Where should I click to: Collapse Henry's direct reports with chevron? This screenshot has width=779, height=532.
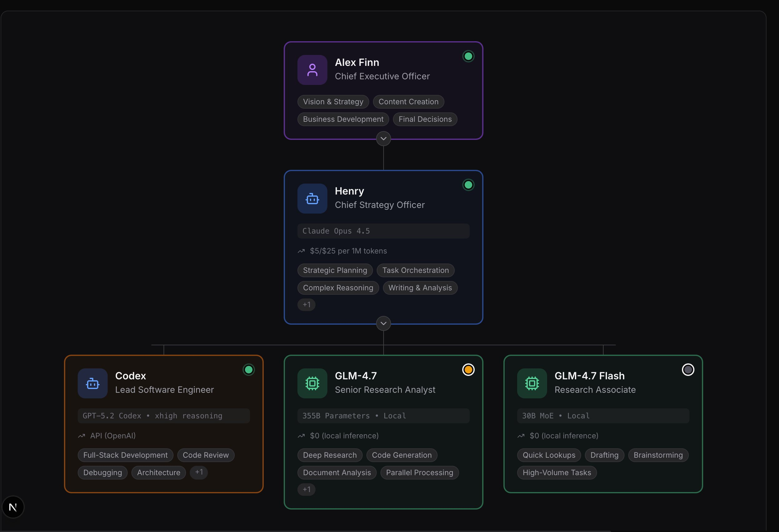pyautogui.click(x=384, y=323)
